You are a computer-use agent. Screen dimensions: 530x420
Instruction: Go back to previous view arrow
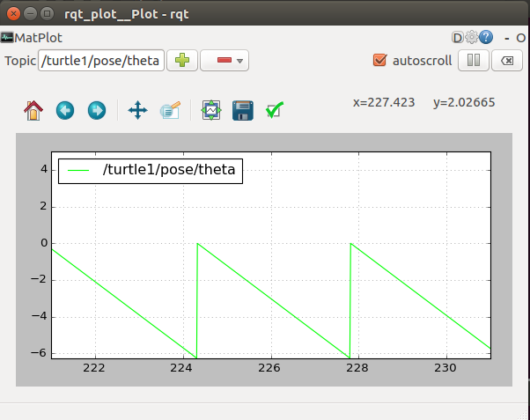pyautogui.click(x=65, y=111)
